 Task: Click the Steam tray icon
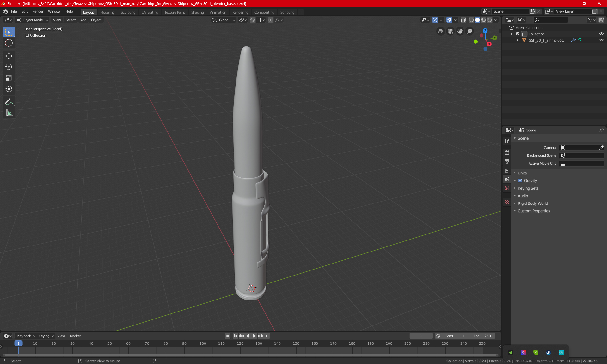[x=548, y=352]
